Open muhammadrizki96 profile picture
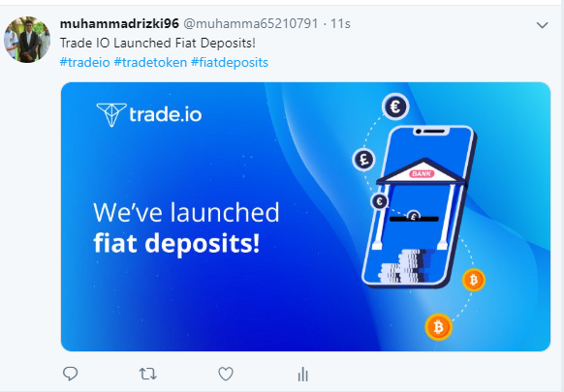The height and width of the screenshot is (392, 564). pos(27,40)
